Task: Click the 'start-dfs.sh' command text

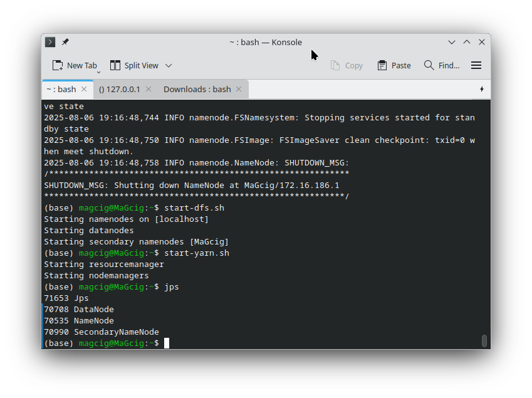Action: 194,207
